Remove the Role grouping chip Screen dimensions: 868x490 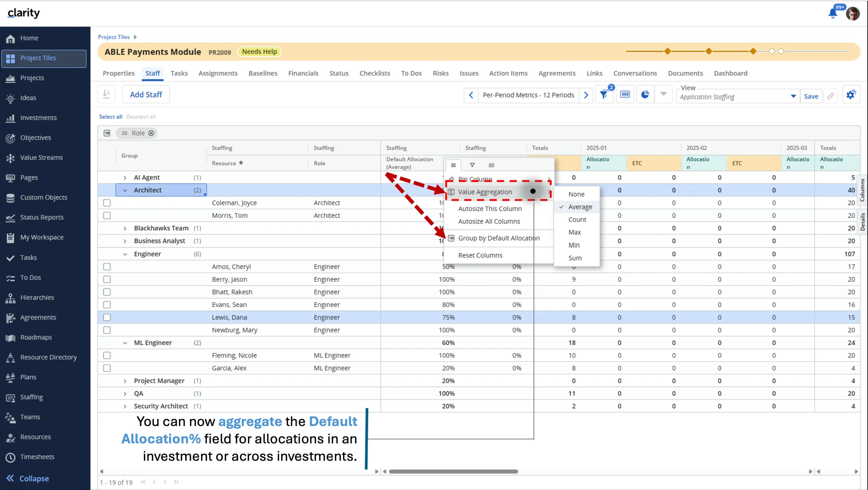[151, 133]
